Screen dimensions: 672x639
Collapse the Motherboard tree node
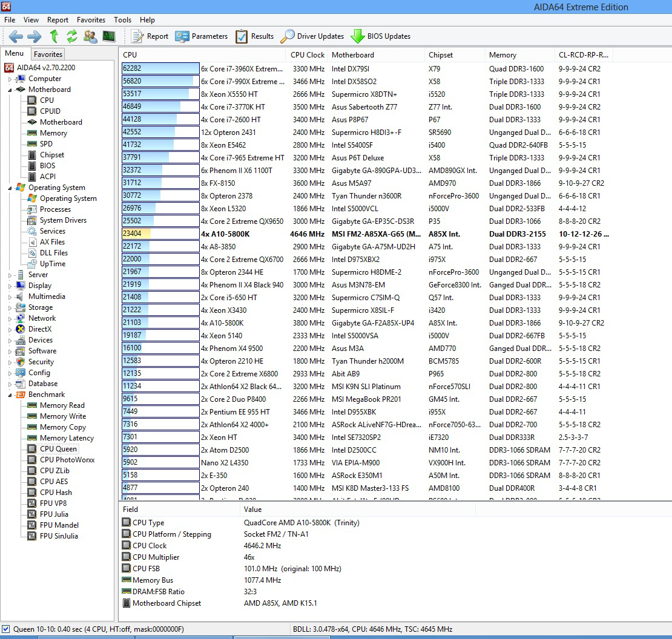tap(10, 90)
